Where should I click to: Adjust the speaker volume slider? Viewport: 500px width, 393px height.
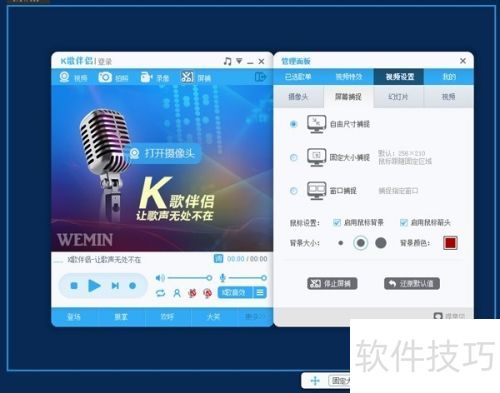pyautogui.click(x=190, y=278)
